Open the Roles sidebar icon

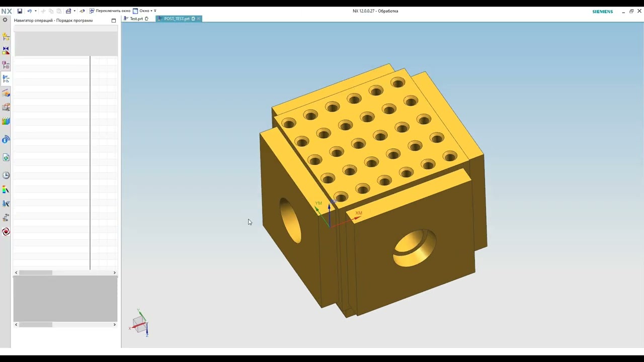coord(6,218)
